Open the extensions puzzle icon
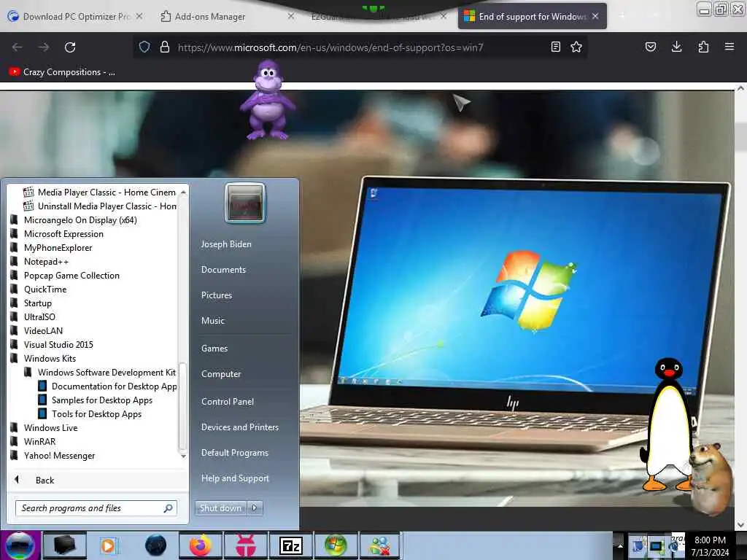The width and height of the screenshot is (747, 560). [x=703, y=47]
